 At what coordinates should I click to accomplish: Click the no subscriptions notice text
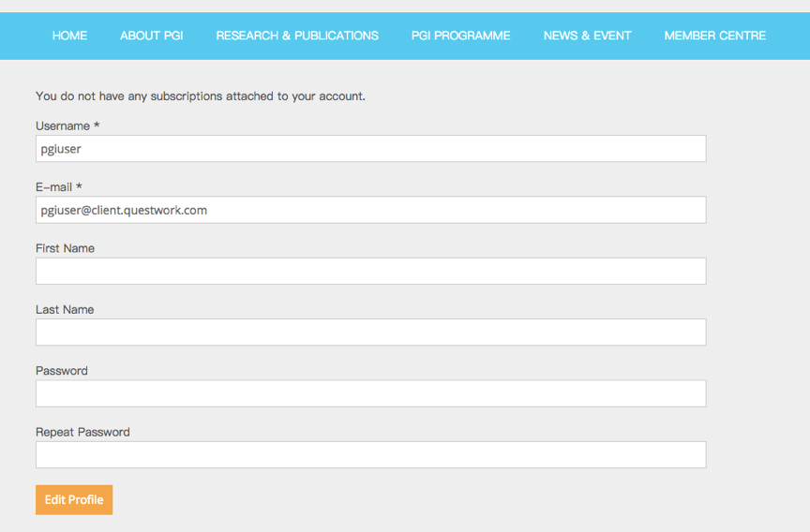coord(200,96)
